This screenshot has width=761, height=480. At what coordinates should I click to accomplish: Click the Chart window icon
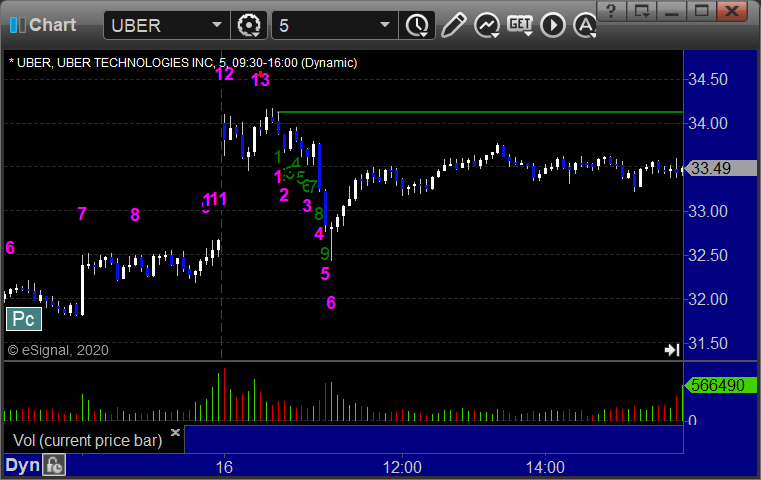(17, 25)
